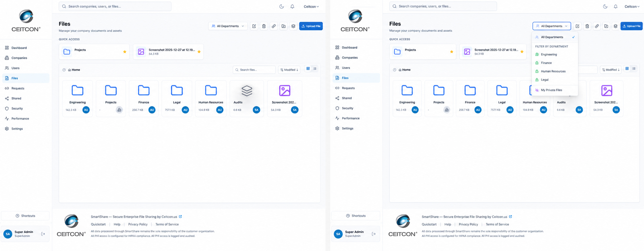The height and width of the screenshot is (251, 644).
Task: Open Legal folder in window with closed dropdown
Action: (x=177, y=98)
